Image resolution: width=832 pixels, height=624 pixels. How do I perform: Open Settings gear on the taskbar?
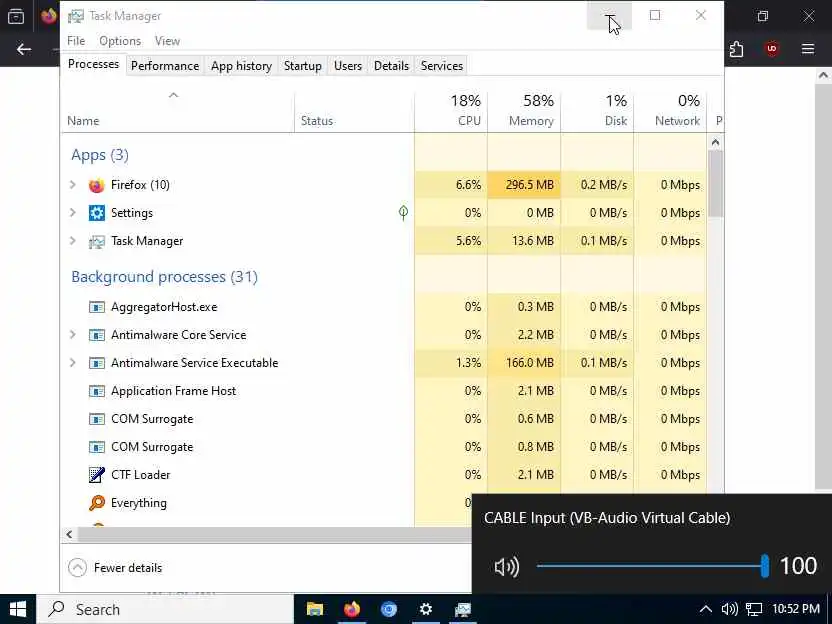(426, 609)
